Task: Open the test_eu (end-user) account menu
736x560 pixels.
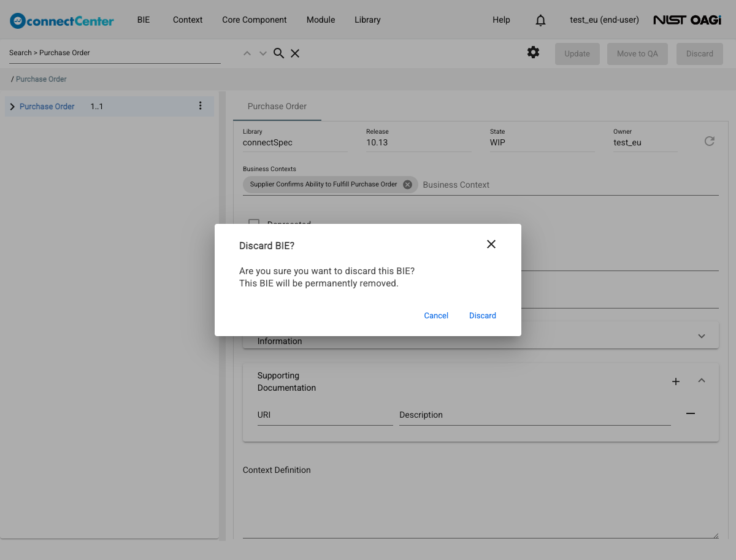Action: coord(604,20)
